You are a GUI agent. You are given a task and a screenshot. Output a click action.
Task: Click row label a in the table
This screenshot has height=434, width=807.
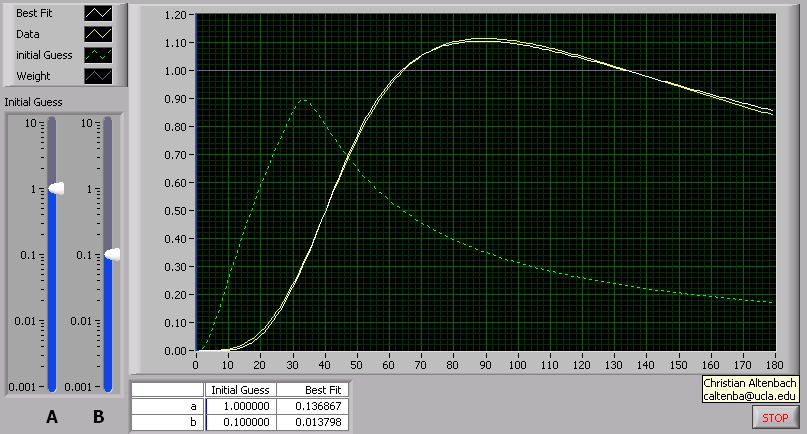(x=168, y=406)
